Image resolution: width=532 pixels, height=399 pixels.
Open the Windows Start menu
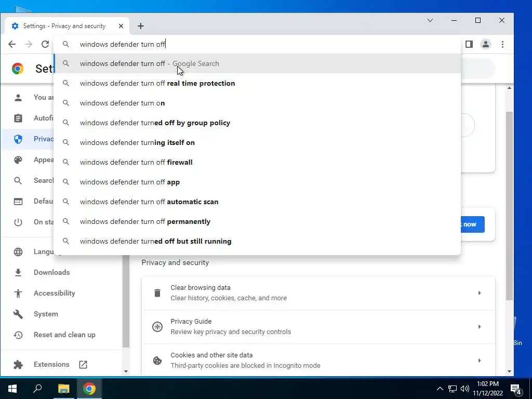[12, 389]
